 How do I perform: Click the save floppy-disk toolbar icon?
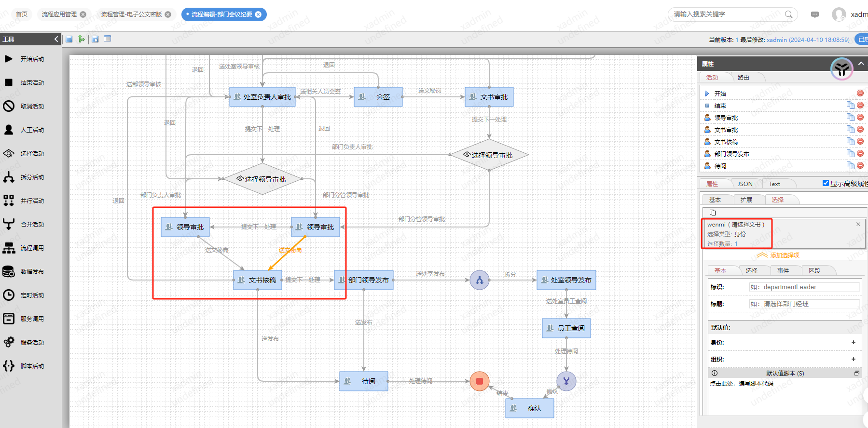pyautogui.click(x=69, y=39)
